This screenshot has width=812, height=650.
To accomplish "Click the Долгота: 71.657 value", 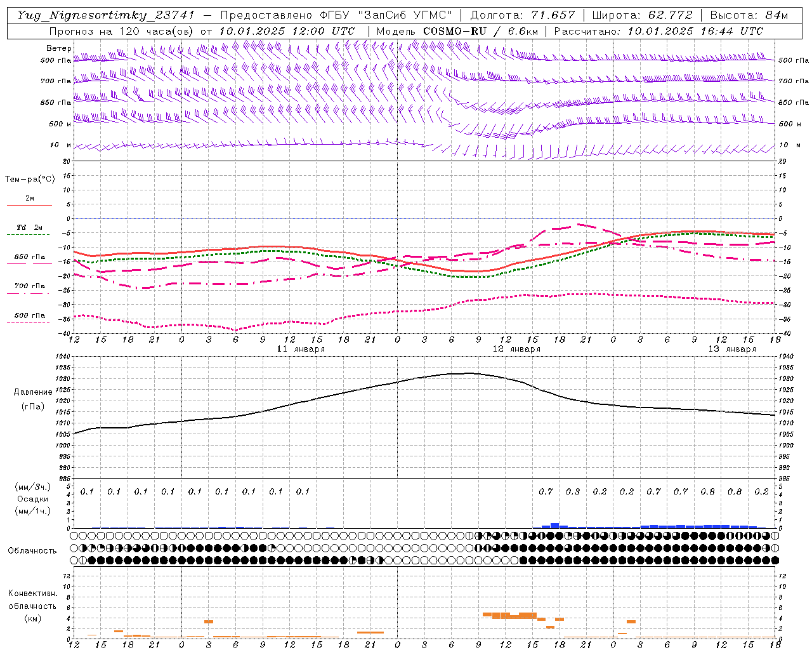I will coord(523,15).
